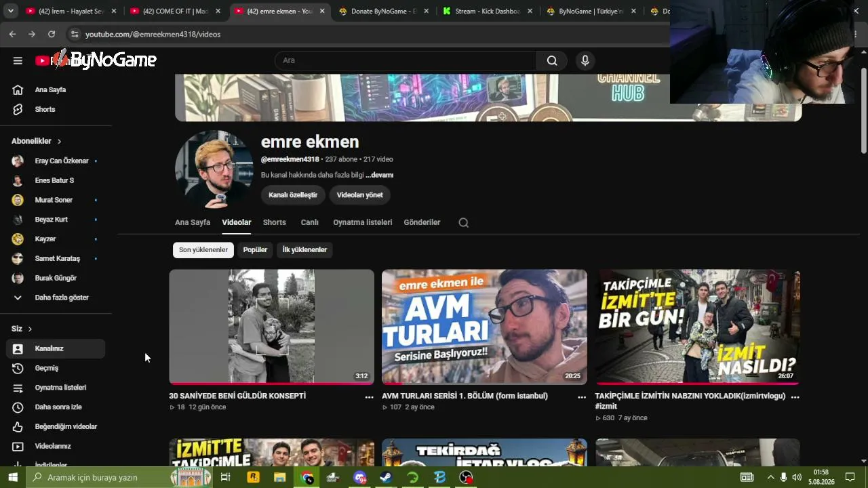Expand the Siz section heading
The height and width of the screenshot is (488, 868).
click(x=22, y=329)
